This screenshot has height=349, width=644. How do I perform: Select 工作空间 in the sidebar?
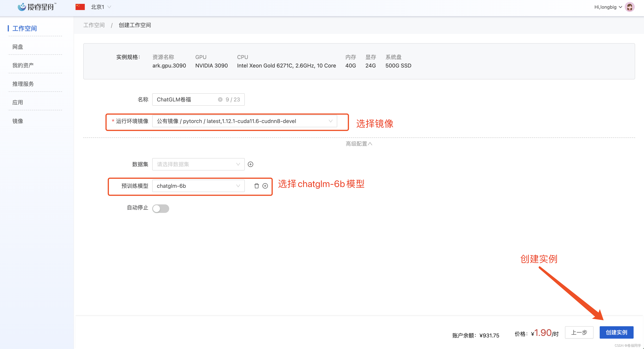click(24, 28)
